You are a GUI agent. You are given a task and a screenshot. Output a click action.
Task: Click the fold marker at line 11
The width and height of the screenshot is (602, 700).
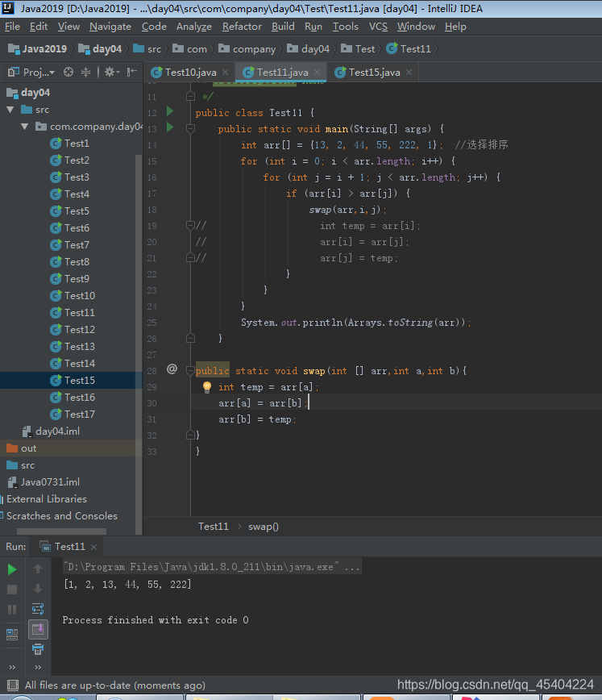(190, 96)
